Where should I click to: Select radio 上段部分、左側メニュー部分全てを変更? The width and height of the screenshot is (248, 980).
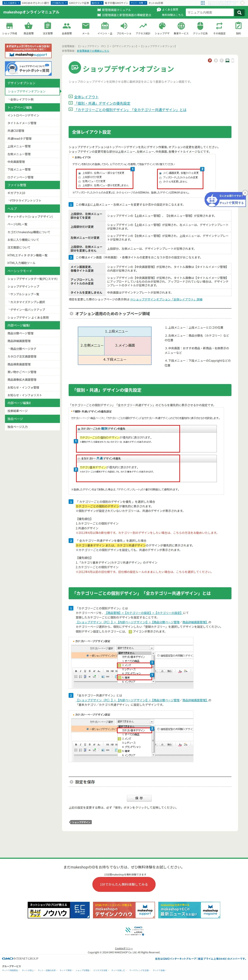click(x=79, y=173)
